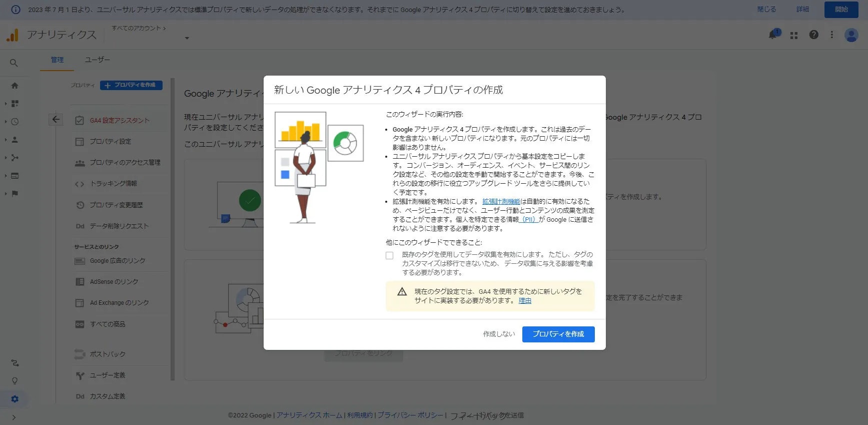Image resolution: width=868 pixels, height=425 pixels.
Task: Click the すべてのアカウント breadcrumb
Action: pyautogui.click(x=139, y=29)
